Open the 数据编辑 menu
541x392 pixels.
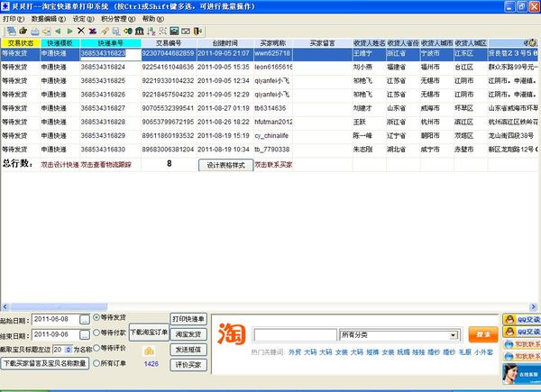49,19
